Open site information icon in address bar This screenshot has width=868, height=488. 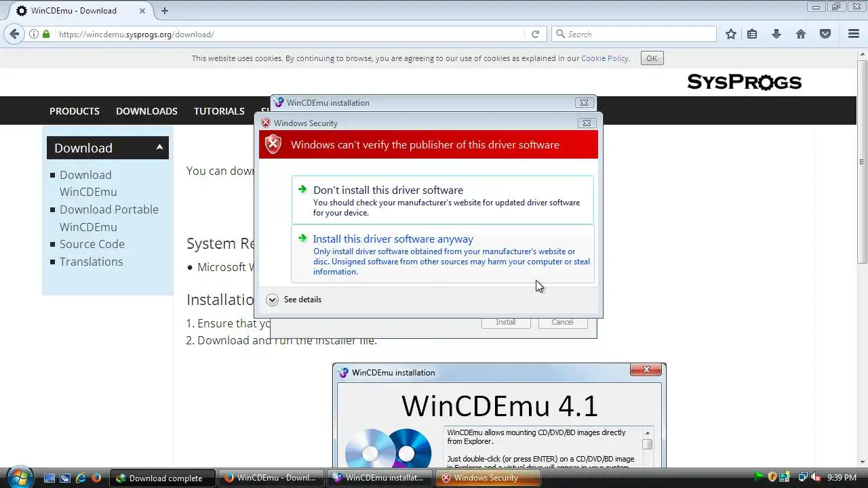pos(34,34)
